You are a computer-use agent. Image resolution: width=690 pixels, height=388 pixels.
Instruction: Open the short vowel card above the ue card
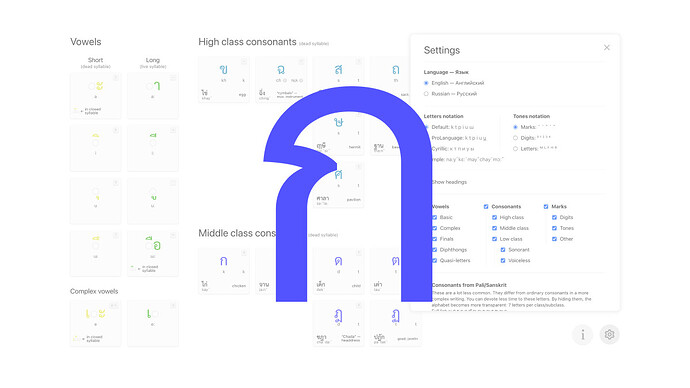point(95,201)
